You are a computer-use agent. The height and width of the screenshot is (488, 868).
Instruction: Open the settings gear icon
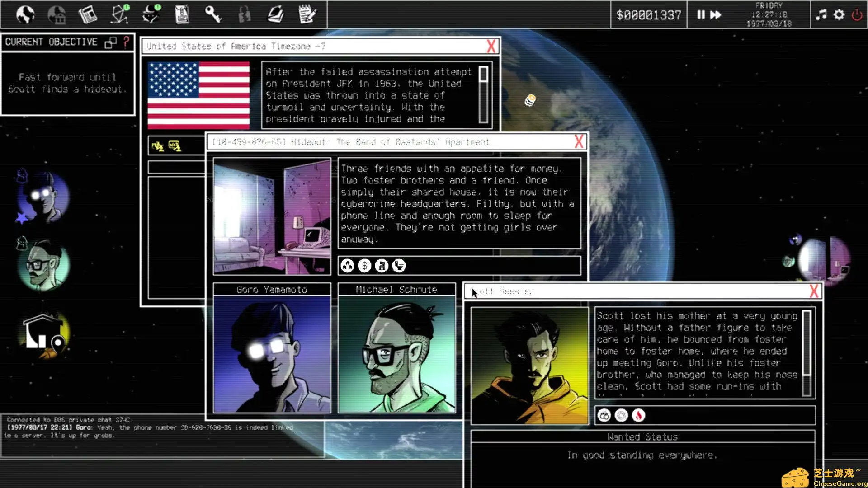(839, 15)
